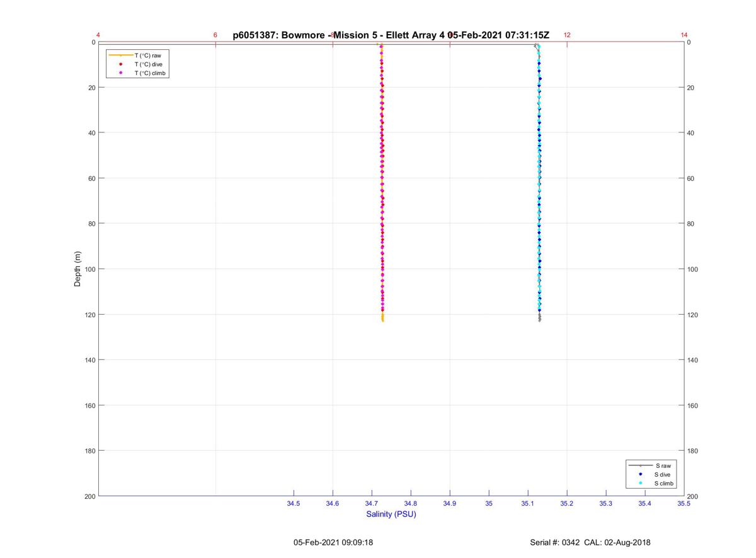The image size is (756, 558).
Task: Click depth tick 80 on left axis
Action: pos(91,224)
